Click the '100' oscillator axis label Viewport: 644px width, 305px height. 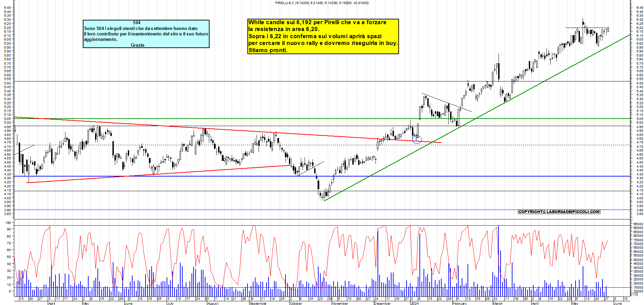click(x=9, y=222)
